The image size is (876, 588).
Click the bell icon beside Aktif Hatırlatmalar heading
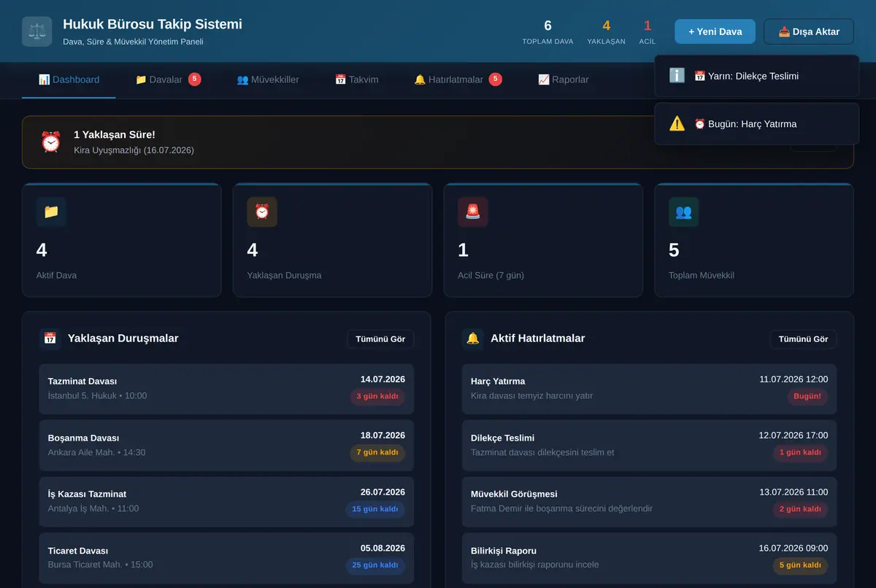pos(473,339)
